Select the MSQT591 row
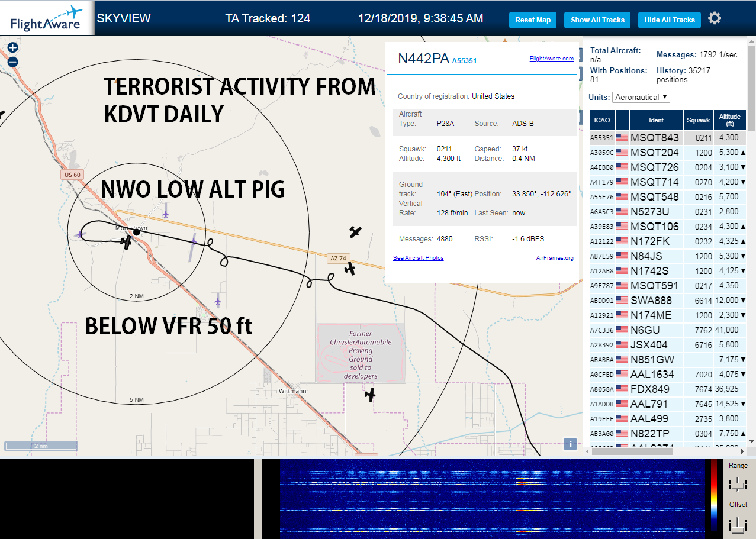This screenshot has width=756, height=539. tap(668, 286)
